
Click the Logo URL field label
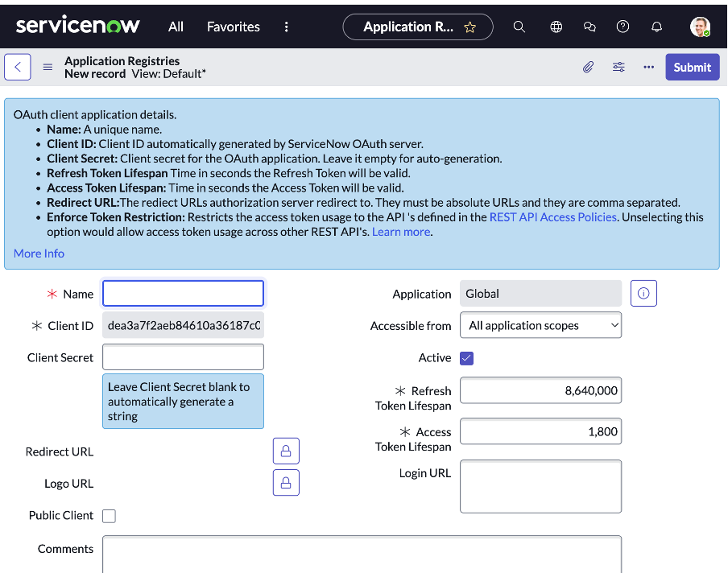point(68,484)
